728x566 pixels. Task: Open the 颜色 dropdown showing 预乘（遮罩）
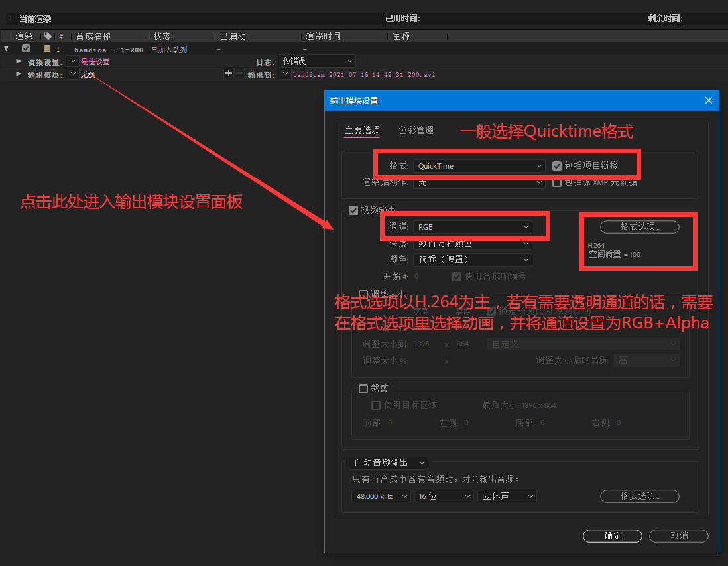472,259
